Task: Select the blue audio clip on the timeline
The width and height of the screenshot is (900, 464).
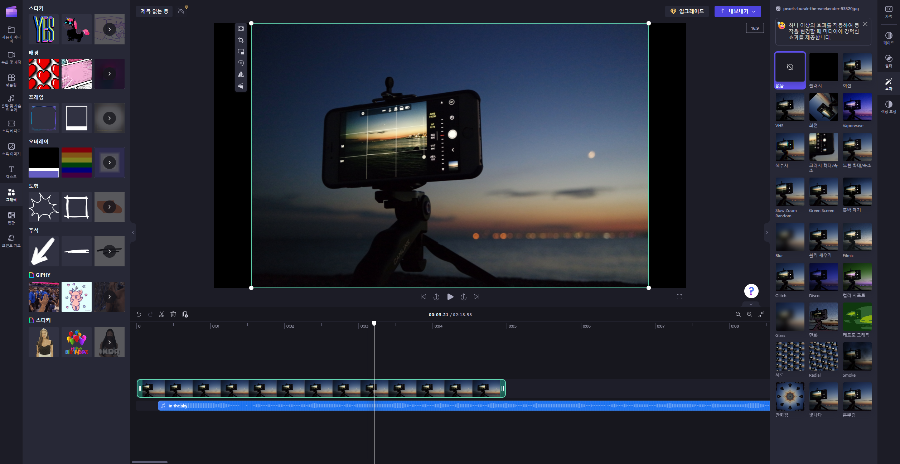Action: (x=464, y=406)
